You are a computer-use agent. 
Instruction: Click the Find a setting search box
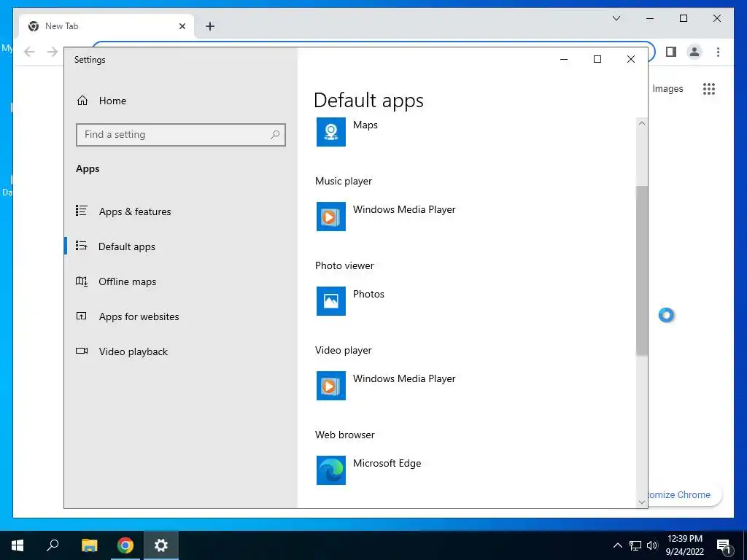pyautogui.click(x=181, y=135)
